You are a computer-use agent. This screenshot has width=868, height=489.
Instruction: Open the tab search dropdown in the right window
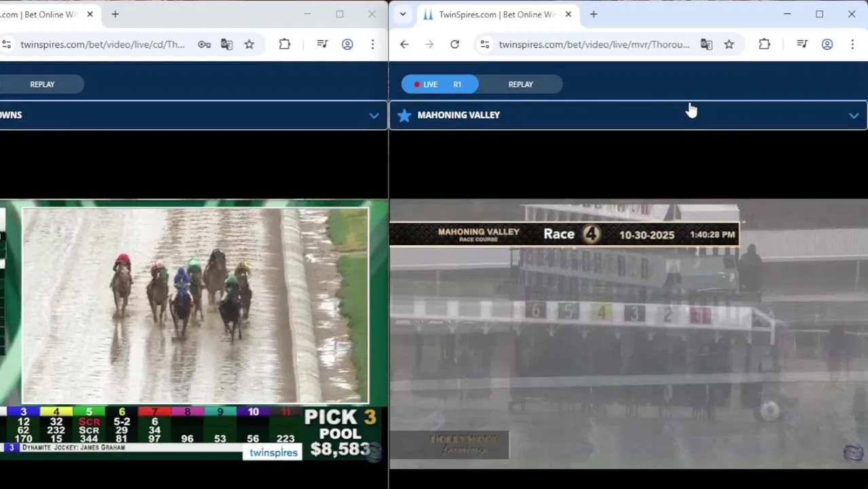click(x=403, y=14)
